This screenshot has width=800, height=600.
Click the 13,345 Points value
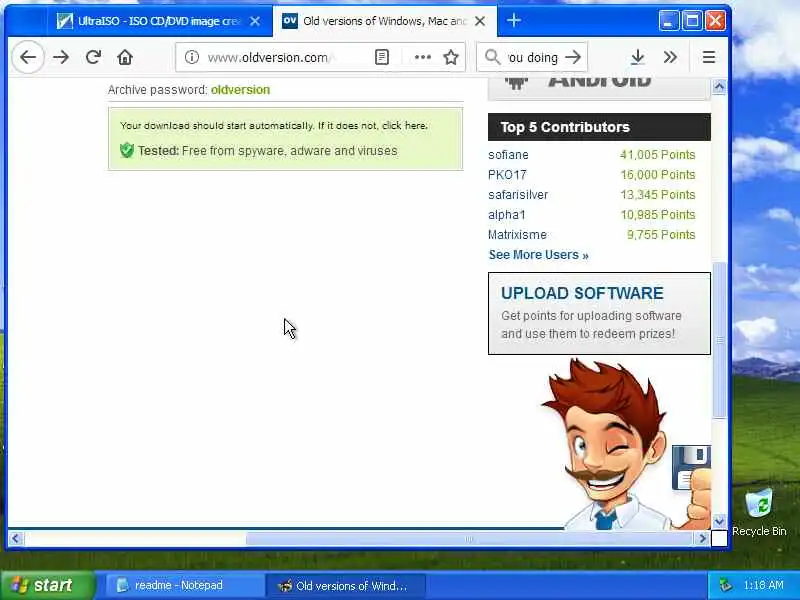(x=658, y=194)
